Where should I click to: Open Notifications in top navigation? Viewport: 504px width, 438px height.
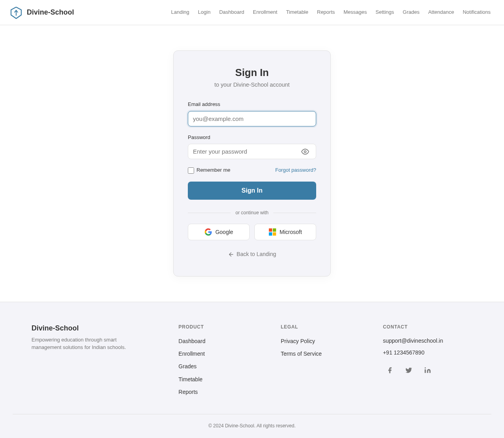point(476,12)
